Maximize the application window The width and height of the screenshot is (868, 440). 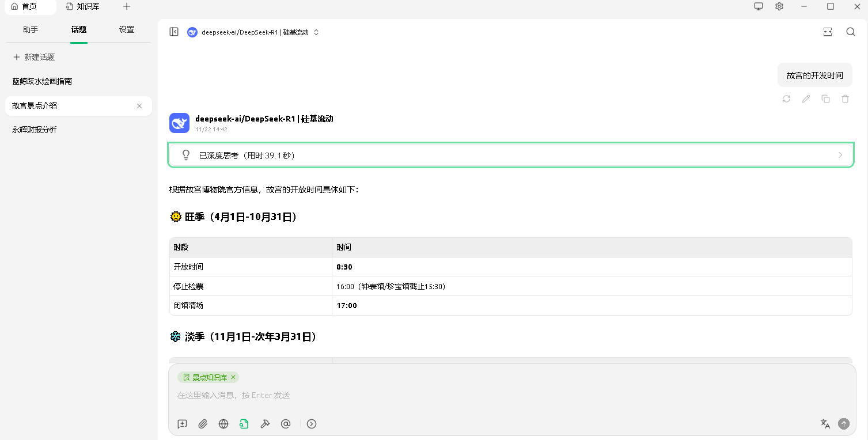pyautogui.click(x=831, y=6)
